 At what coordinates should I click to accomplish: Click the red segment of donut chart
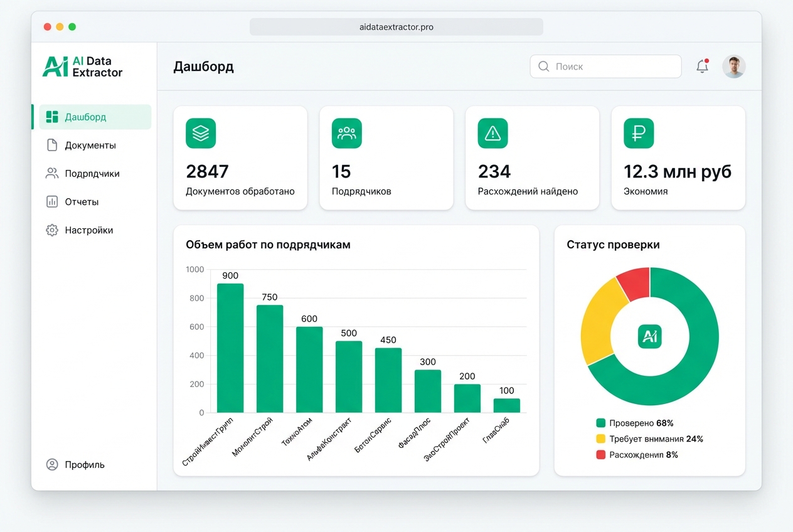pos(635,282)
